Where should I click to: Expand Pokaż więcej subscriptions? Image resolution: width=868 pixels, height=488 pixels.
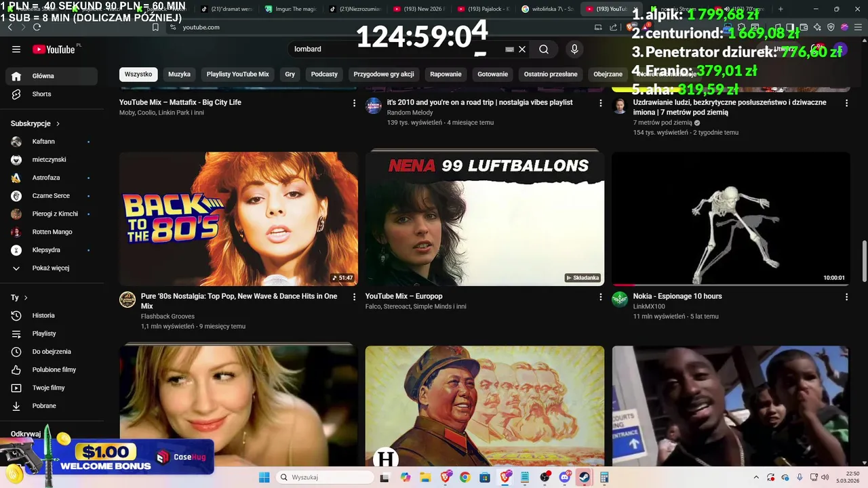point(52,268)
